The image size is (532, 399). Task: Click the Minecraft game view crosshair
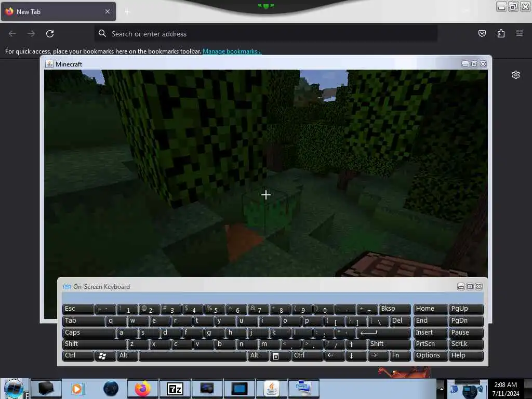[x=266, y=195]
